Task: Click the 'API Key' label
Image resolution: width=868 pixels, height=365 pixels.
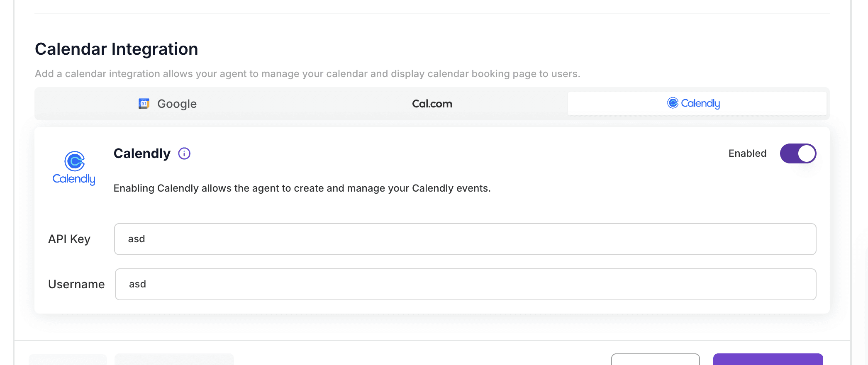Action: click(69, 239)
